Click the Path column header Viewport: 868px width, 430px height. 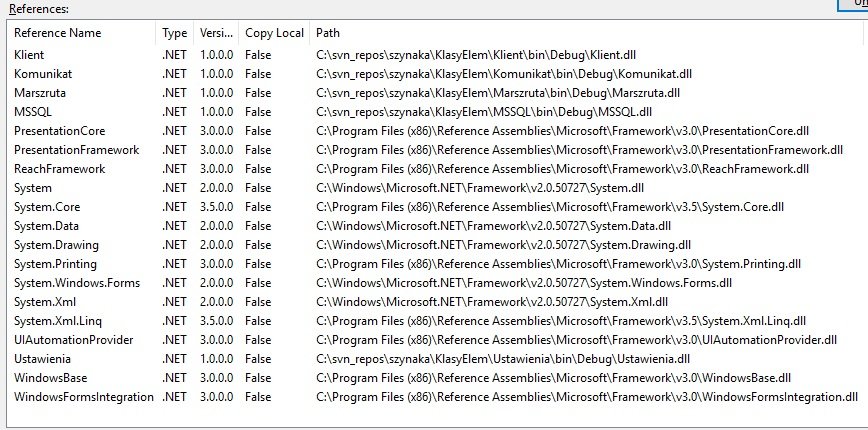click(327, 33)
